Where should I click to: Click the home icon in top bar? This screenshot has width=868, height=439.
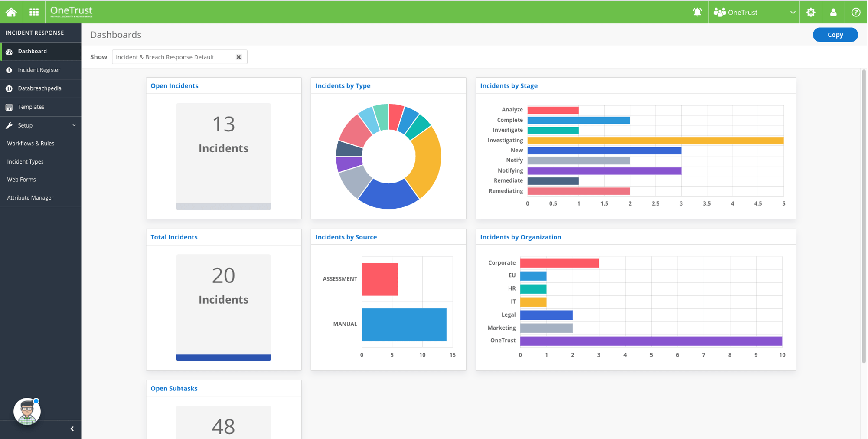[x=11, y=12]
